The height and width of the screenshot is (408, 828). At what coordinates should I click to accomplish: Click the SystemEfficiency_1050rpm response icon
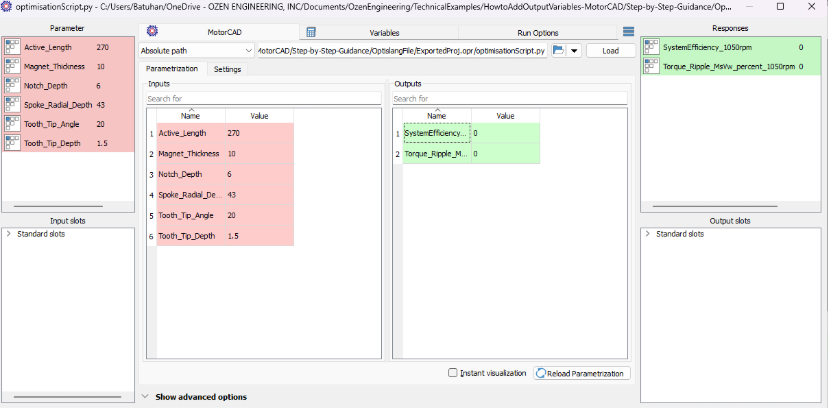651,47
